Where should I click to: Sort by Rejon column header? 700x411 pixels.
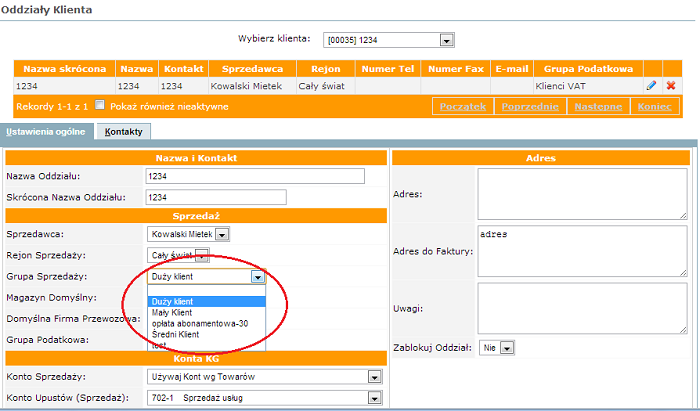tap(325, 69)
